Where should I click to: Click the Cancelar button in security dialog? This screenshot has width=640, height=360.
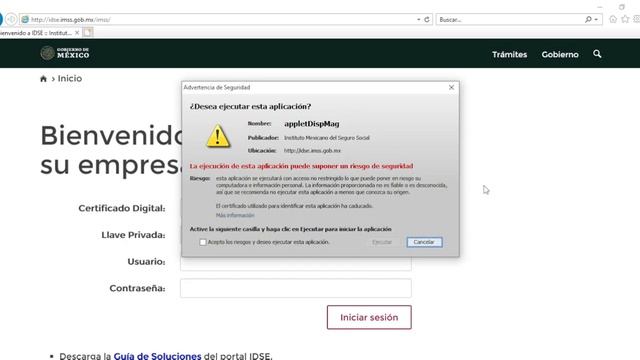point(424,242)
